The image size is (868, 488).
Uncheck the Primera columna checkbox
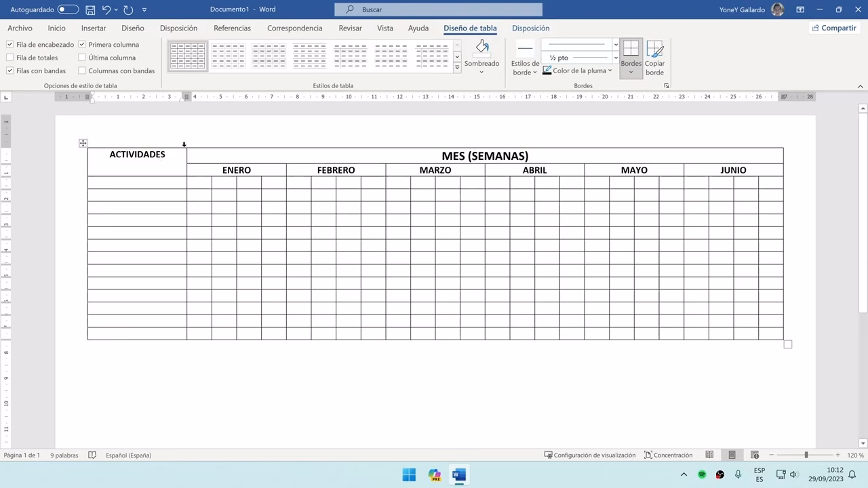[82, 45]
